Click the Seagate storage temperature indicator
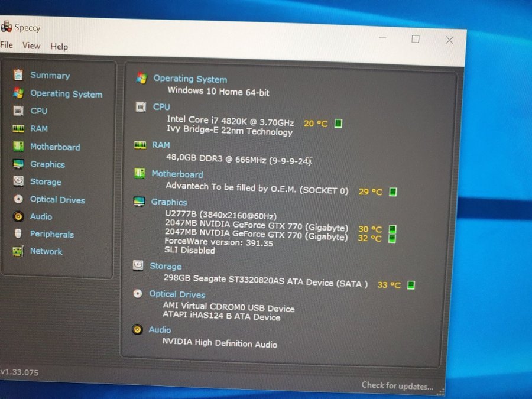Image resolution: width=532 pixels, height=399 pixels. tap(411, 285)
